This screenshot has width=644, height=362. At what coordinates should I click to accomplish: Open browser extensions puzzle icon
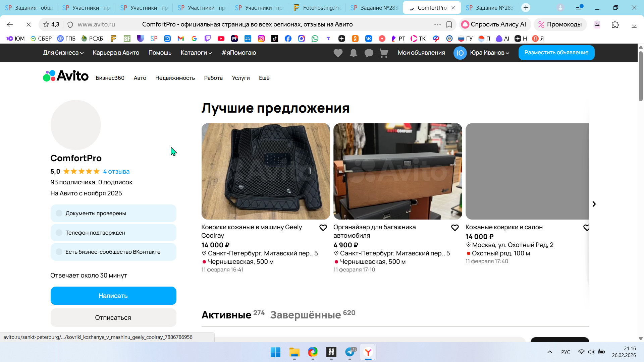(615, 24)
